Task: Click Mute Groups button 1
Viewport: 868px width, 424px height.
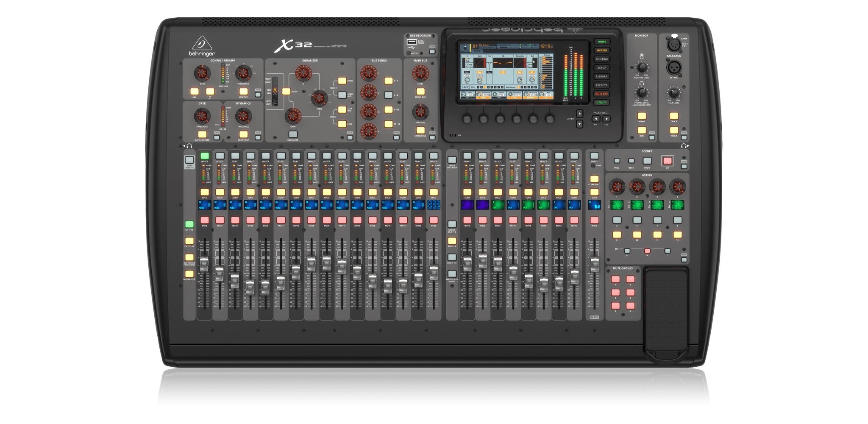Action: [x=615, y=279]
